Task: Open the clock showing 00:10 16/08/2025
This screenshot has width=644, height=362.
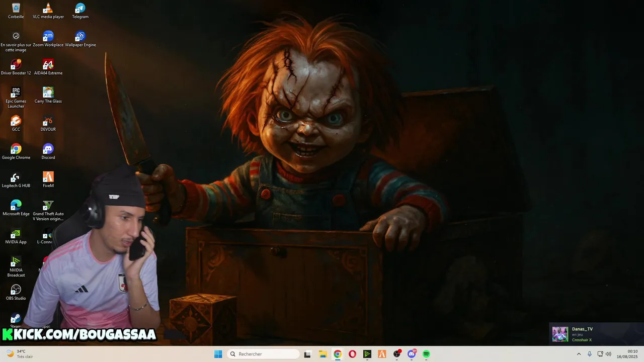Action: [x=627, y=354]
